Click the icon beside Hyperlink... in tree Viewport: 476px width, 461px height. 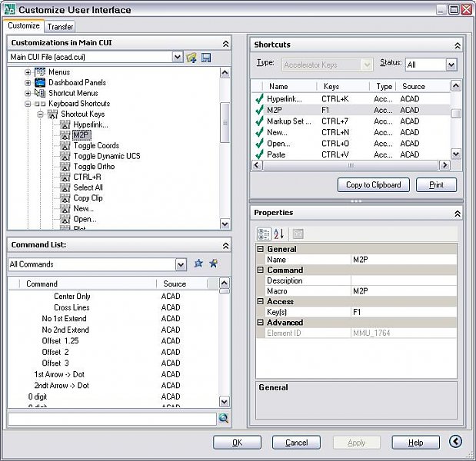click(x=65, y=124)
